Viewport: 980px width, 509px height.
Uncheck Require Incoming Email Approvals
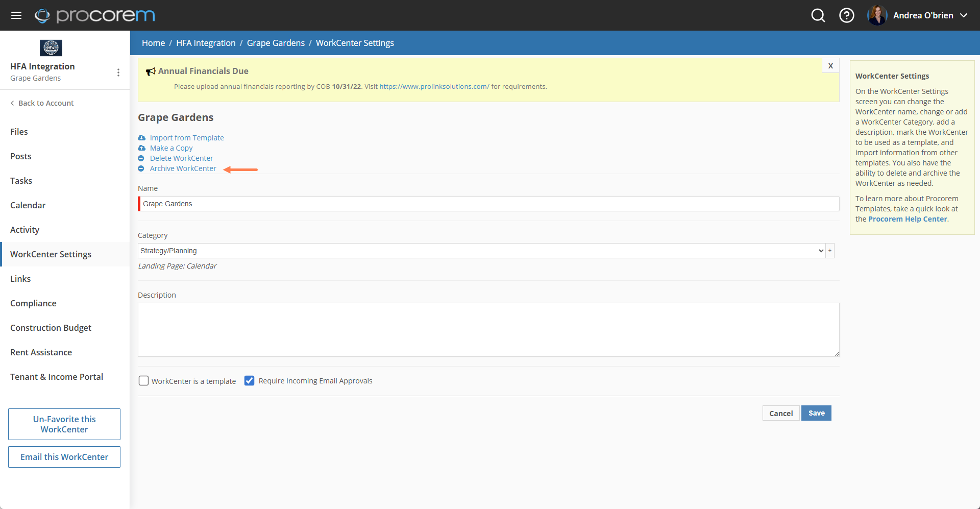pyautogui.click(x=249, y=381)
